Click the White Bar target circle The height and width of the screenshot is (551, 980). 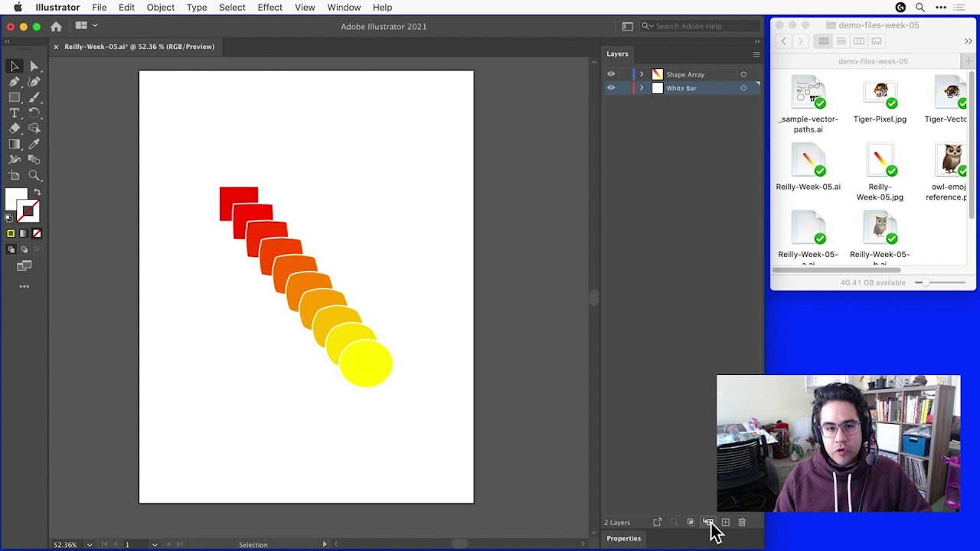[x=743, y=88]
